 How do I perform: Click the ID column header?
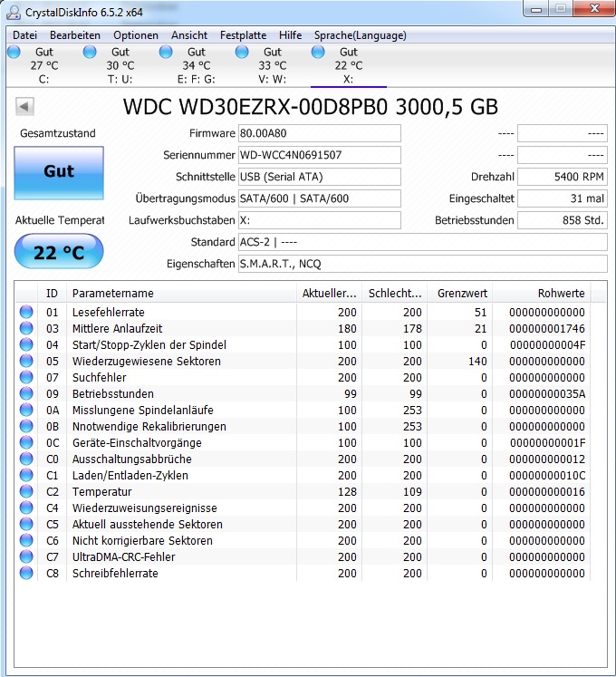coord(52,293)
